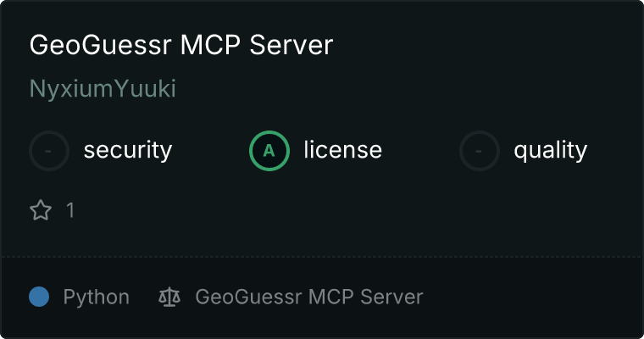
Task: Click the security grade circle badge
Action: tap(49, 151)
